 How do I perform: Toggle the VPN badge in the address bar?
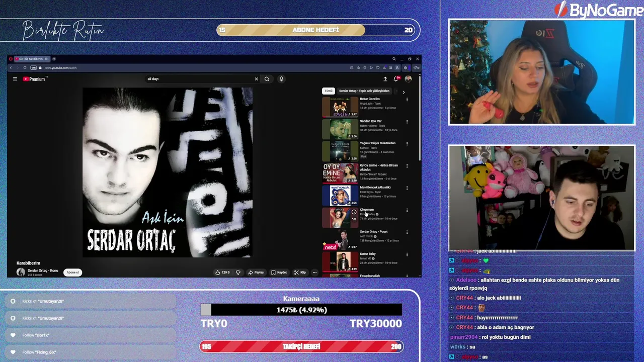point(33,68)
